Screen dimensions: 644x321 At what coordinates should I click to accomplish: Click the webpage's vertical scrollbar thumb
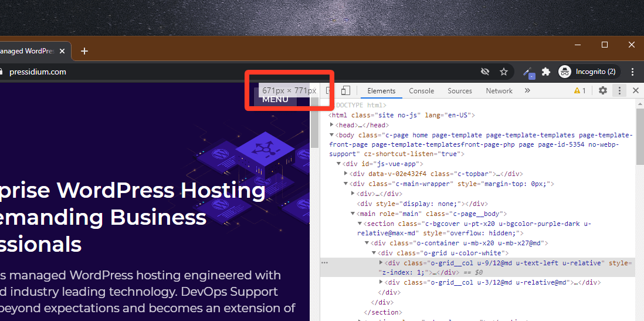point(314,123)
